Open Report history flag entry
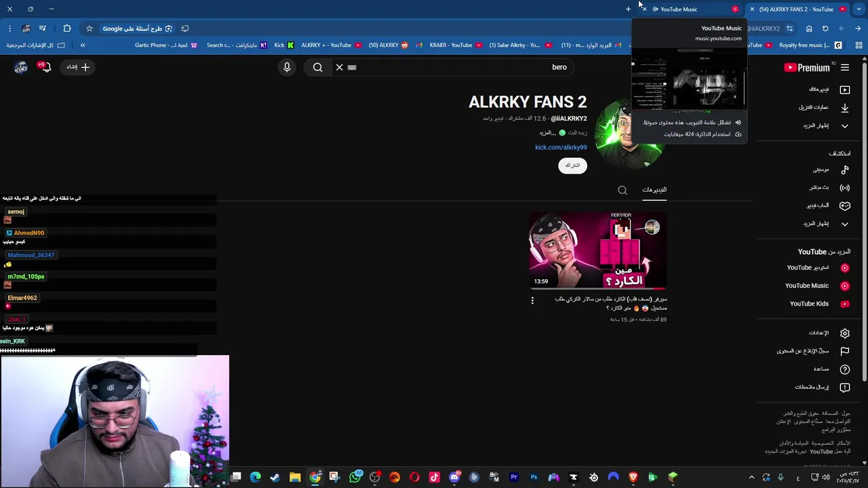 [813, 351]
